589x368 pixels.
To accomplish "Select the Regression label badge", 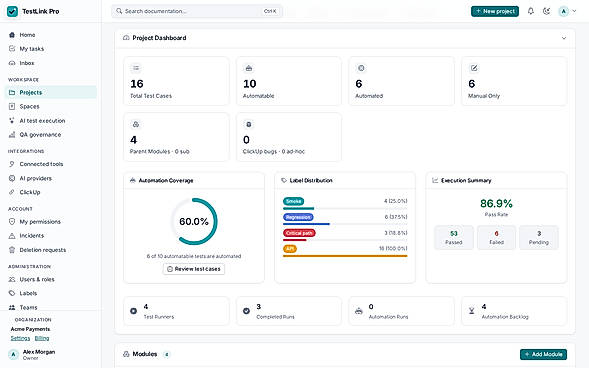I will tap(298, 217).
